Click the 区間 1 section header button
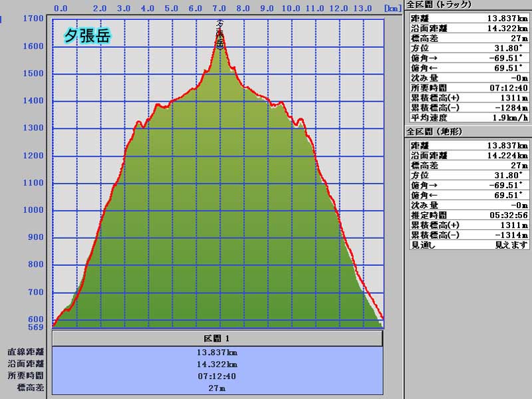The width and height of the screenshot is (532, 399). pos(217,338)
